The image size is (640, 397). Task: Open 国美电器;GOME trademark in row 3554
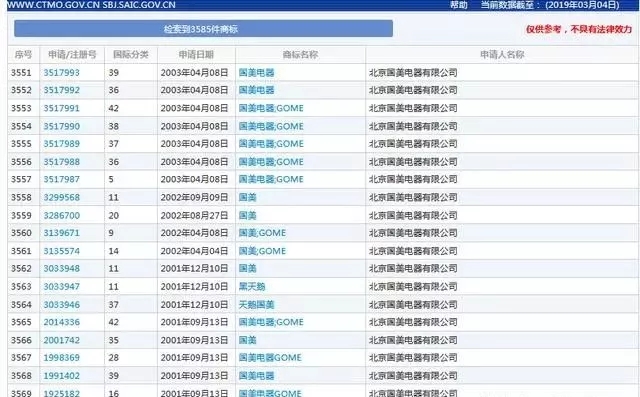pyautogui.click(x=271, y=126)
